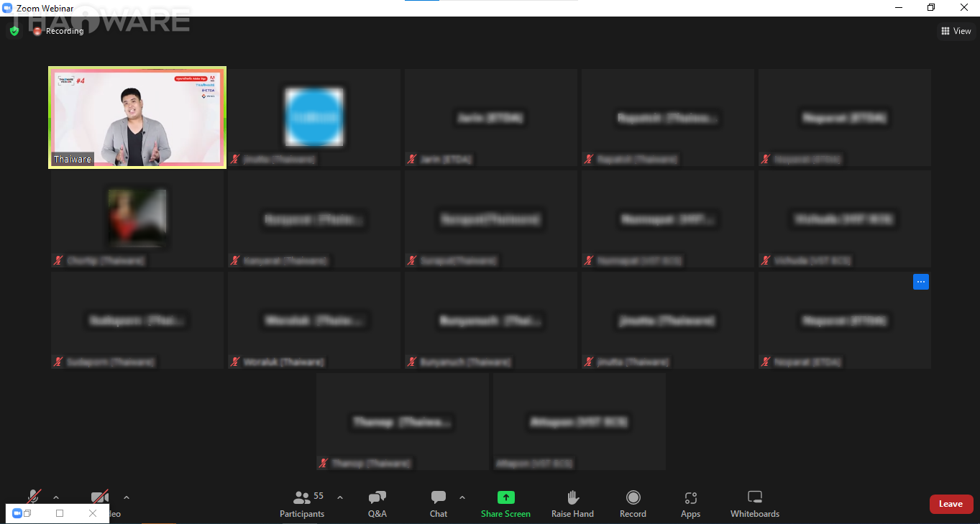Screen dimensions: 980x524
Task: Click the muted mic icon on Woraluk tile
Action: (235, 362)
